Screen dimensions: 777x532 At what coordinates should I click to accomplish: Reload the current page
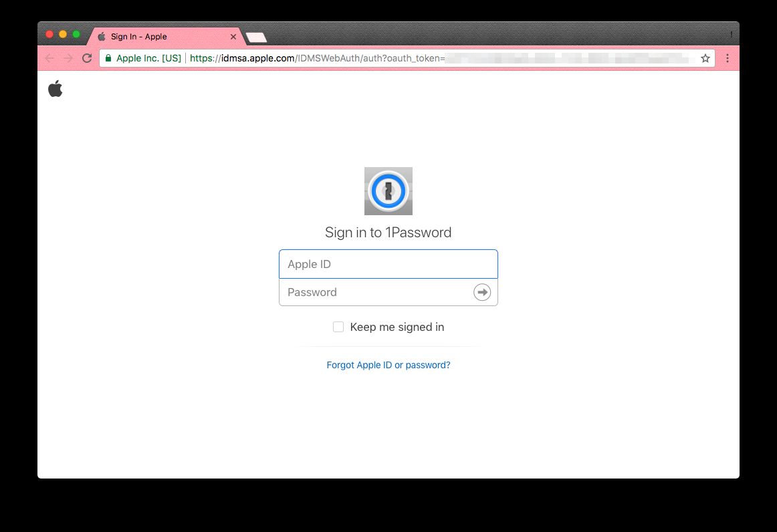pyautogui.click(x=87, y=59)
